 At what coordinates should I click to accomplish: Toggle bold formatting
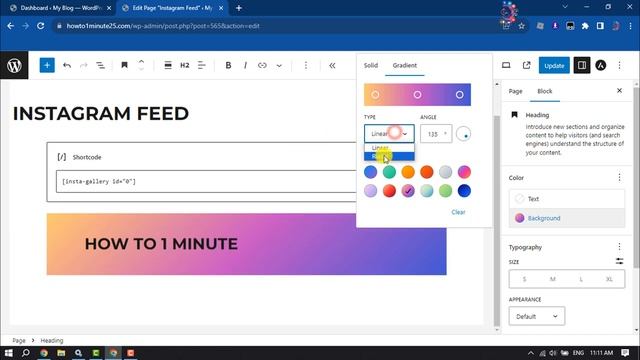pyautogui.click(x=228, y=65)
